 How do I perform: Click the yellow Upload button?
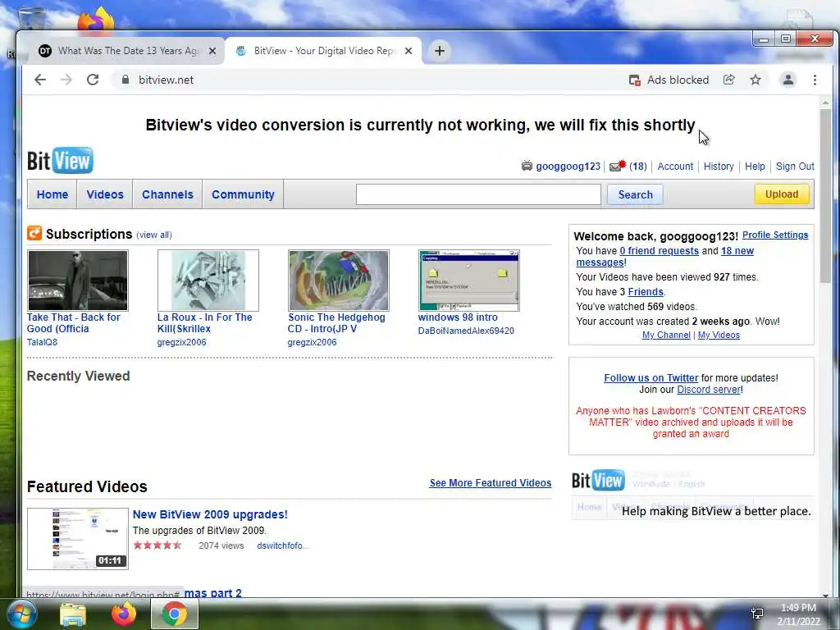(x=782, y=194)
